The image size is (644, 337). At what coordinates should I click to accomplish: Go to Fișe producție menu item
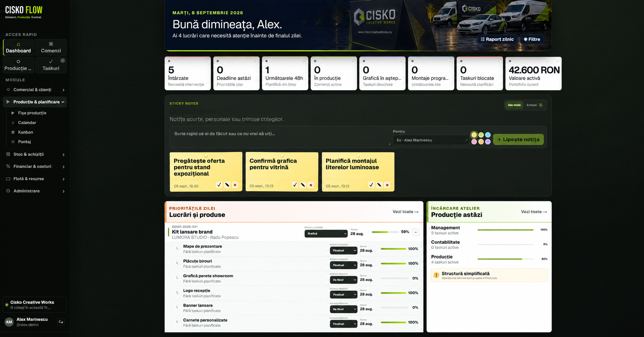32,113
